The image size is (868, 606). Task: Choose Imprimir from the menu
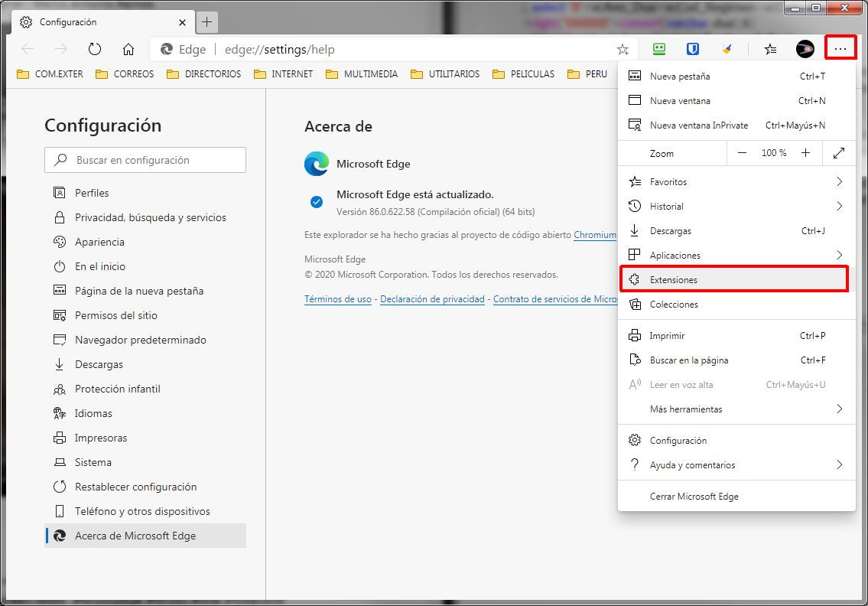736,336
